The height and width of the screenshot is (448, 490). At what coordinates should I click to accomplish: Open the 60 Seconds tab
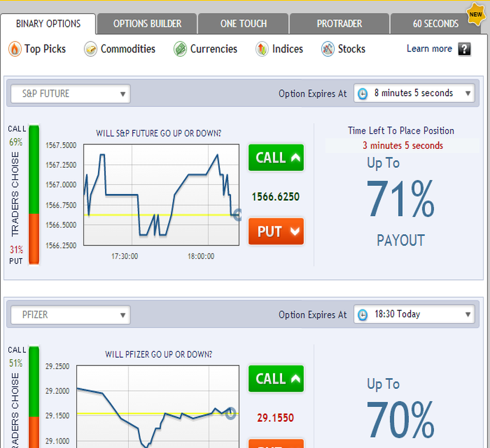436,24
